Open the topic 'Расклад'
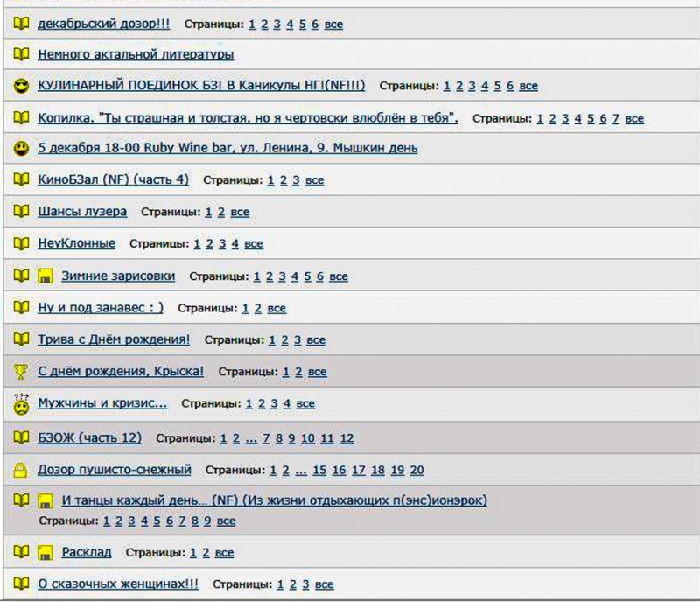 pos(87,552)
